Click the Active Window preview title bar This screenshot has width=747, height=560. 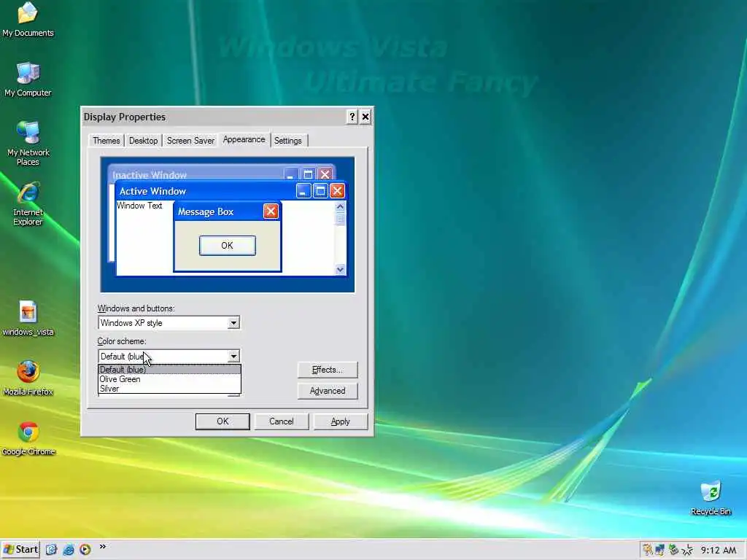click(231, 191)
